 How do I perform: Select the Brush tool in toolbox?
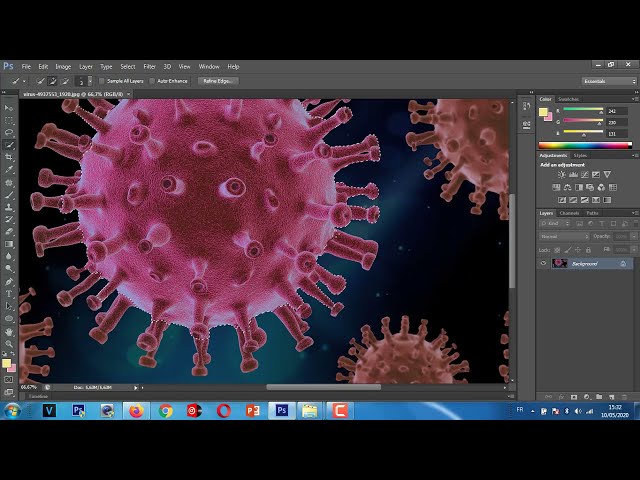tap(9, 195)
